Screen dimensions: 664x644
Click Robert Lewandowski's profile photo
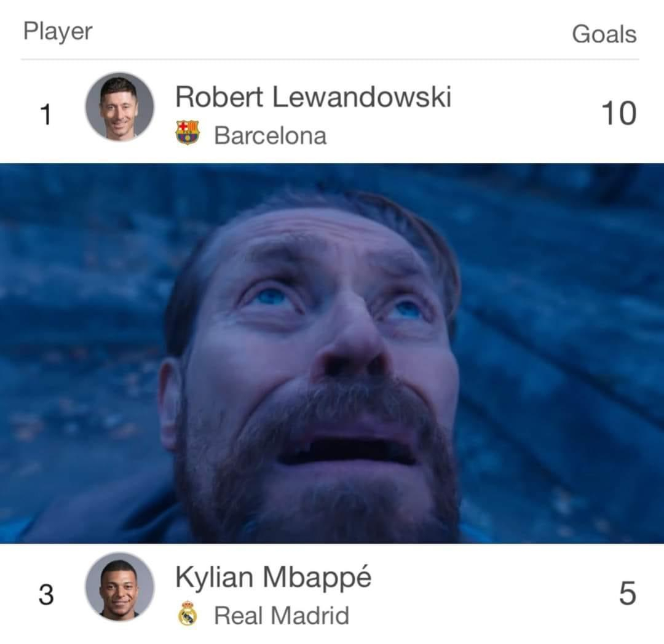click(x=119, y=107)
